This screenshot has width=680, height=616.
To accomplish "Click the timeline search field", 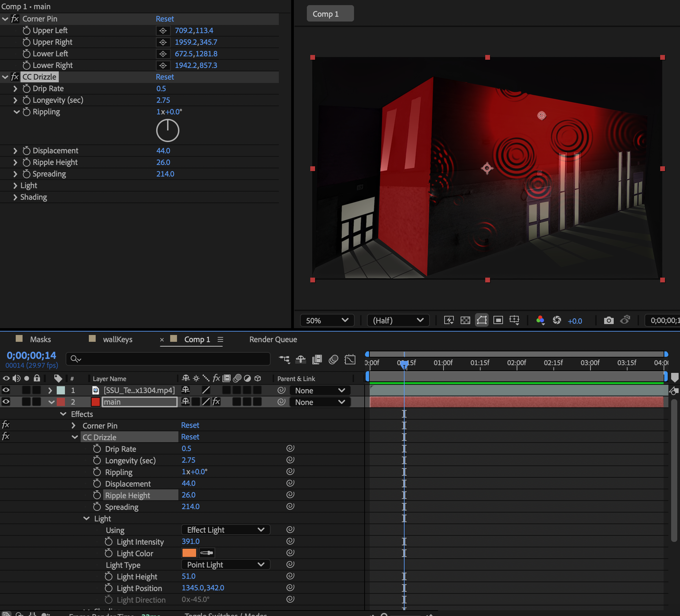I will pyautogui.click(x=167, y=359).
